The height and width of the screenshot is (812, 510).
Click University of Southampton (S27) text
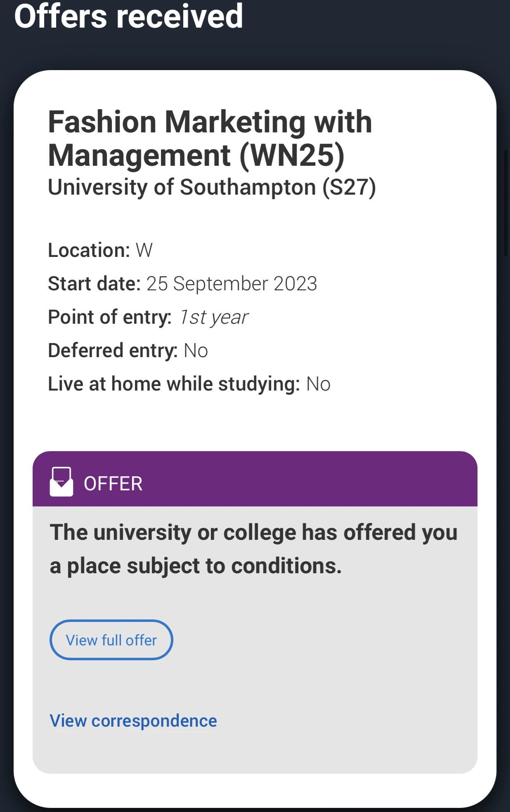pyautogui.click(x=212, y=188)
